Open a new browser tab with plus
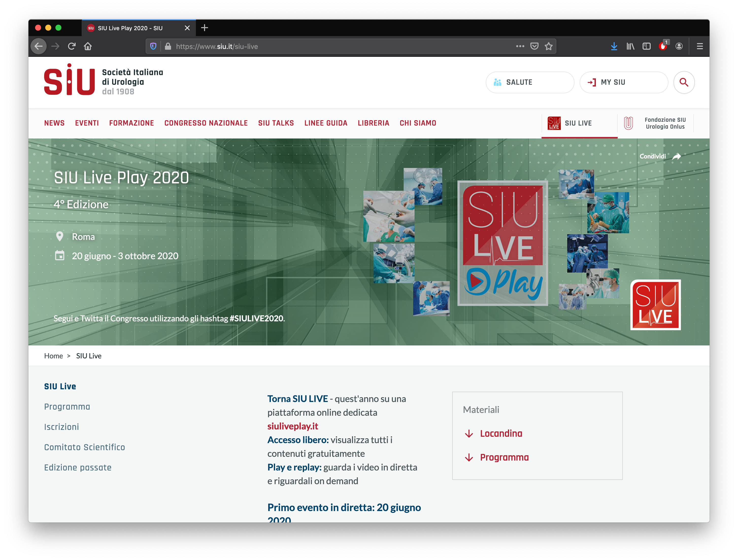The image size is (738, 560). pos(205,28)
